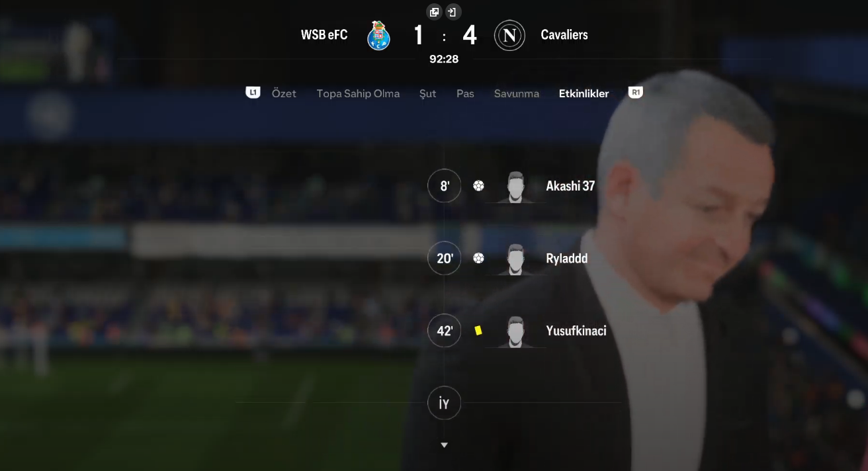The height and width of the screenshot is (471, 868).
Task: Click the İY half-time marker
Action: coord(445,403)
